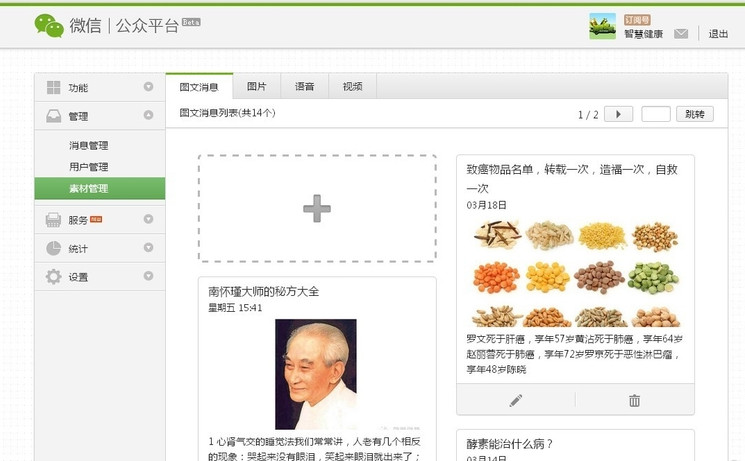Viewport: 745px width, 461px height.
Task: Add new article with plus icon
Action: coord(317,208)
